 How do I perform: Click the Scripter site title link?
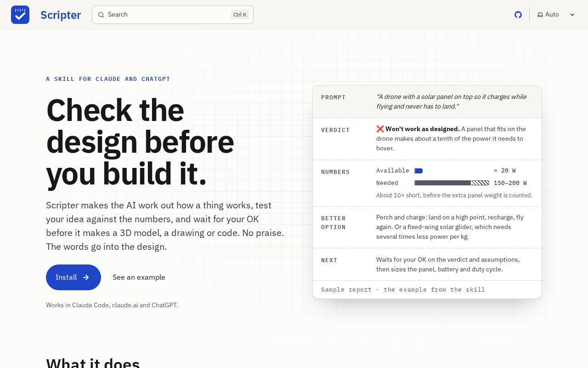pyautogui.click(x=61, y=15)
